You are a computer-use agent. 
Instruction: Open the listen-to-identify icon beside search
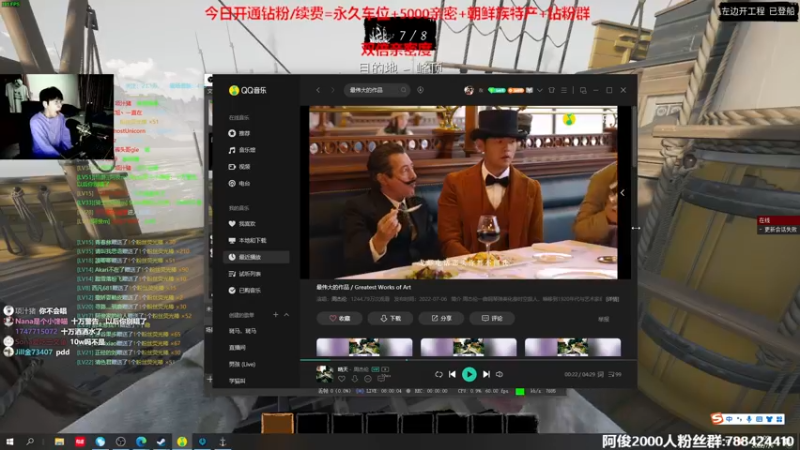click(420, 90)
